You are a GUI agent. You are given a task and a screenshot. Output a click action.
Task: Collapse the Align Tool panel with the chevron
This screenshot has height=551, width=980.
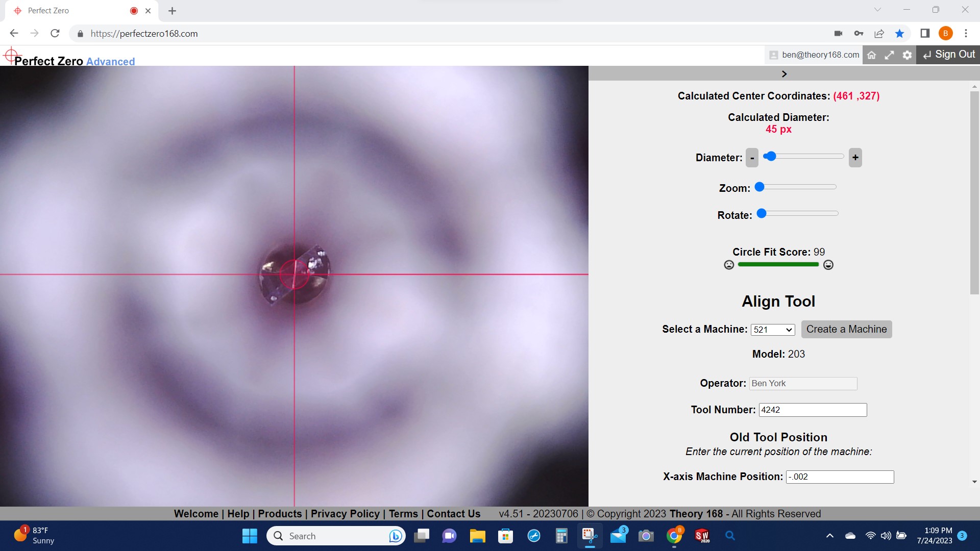pyautogui.click(x=785, y=73)
